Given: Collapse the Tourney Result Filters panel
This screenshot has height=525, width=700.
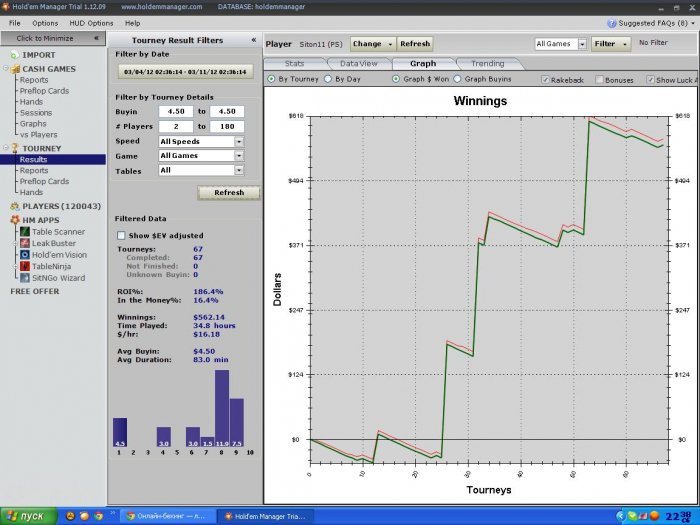Looking at the screenshot, I should [253, 40].
